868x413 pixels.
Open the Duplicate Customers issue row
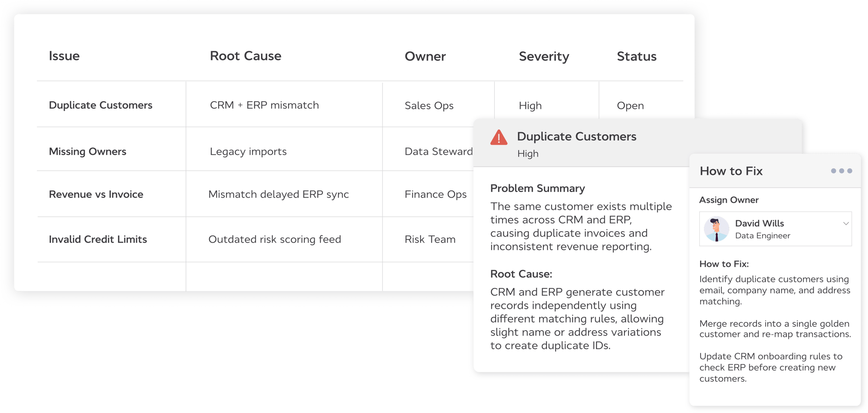tap(101, 105)
